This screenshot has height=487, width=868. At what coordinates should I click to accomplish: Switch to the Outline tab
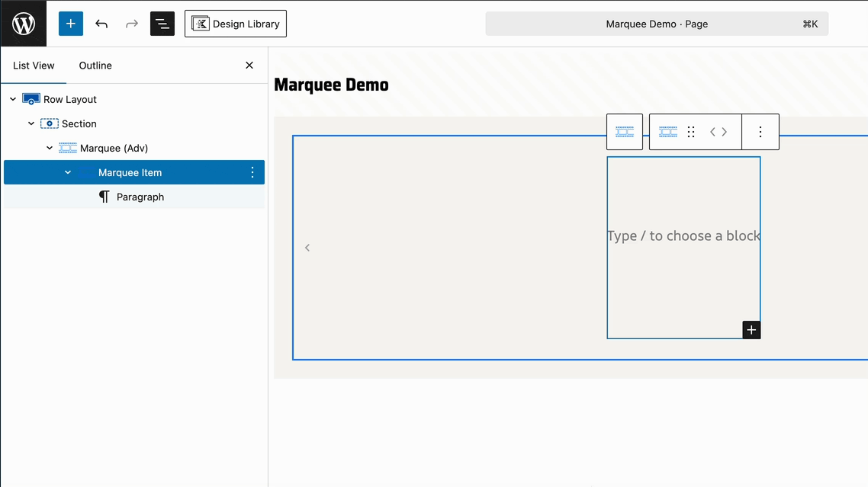[95, 66]
